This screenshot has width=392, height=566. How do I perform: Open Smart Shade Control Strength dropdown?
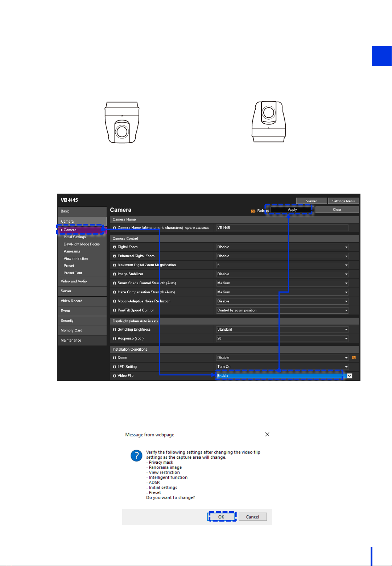click(x=282, y=283)
